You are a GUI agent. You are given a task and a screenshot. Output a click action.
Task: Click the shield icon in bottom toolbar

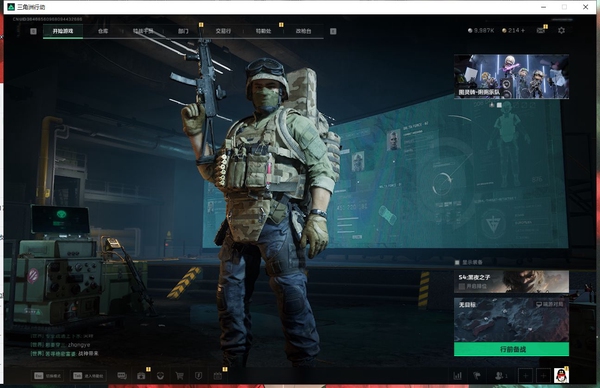click(198, 376)
